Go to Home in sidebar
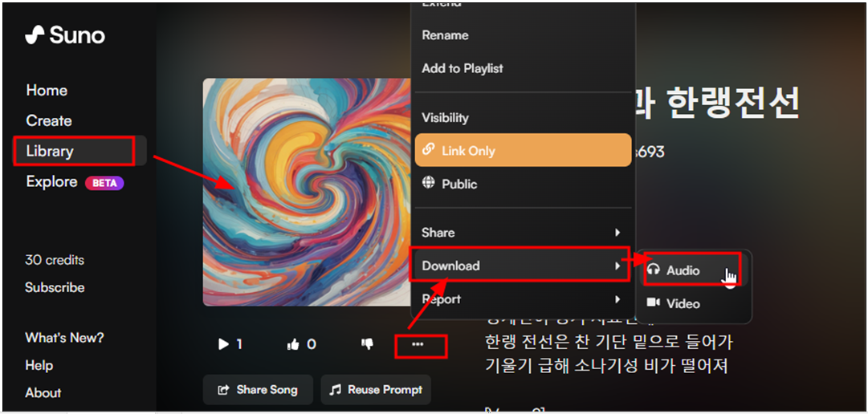This screenshot has width=868, height=414. coord(47,90)
